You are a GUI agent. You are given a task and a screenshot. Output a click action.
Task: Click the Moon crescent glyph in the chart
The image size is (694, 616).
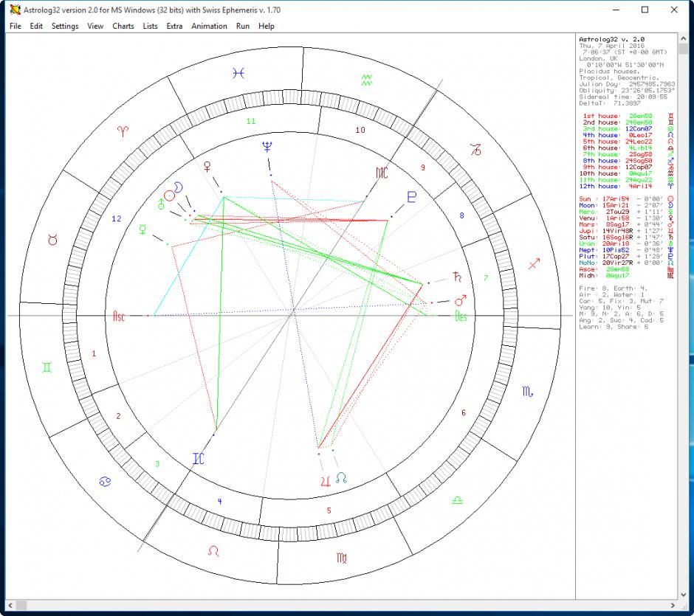[178, 187]
